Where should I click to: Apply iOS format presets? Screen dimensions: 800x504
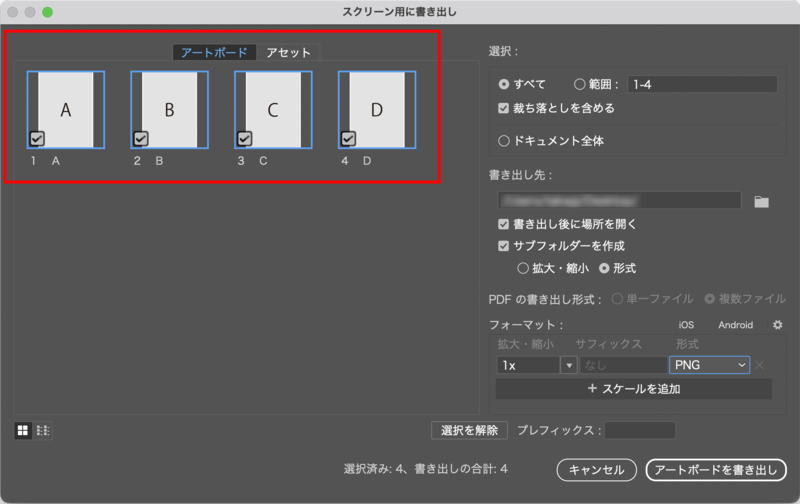coord(686,325)
